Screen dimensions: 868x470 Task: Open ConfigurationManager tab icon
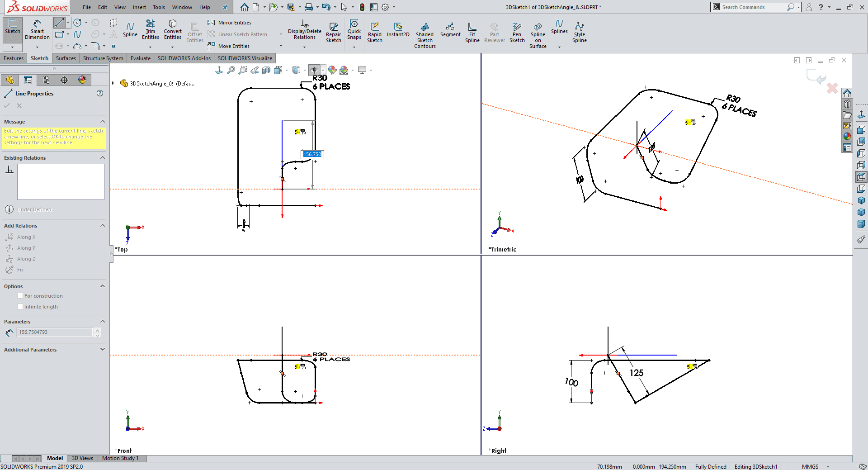click(46, 80)
